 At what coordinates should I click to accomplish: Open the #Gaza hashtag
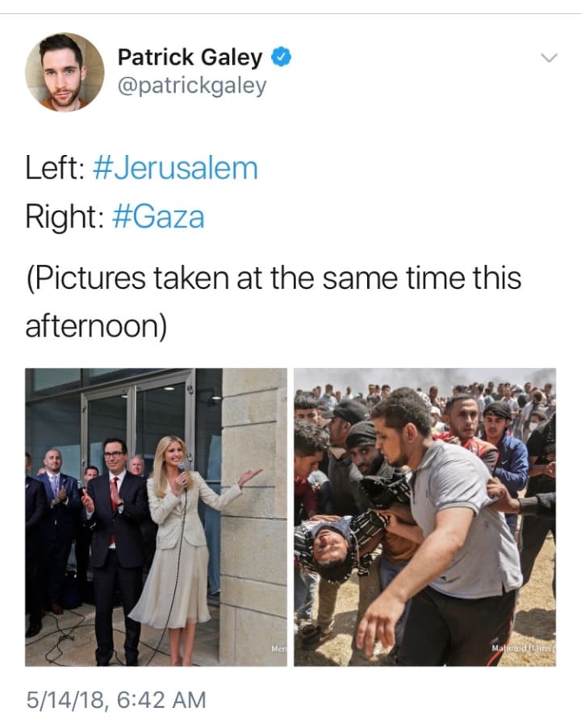[x=158, y=217]
